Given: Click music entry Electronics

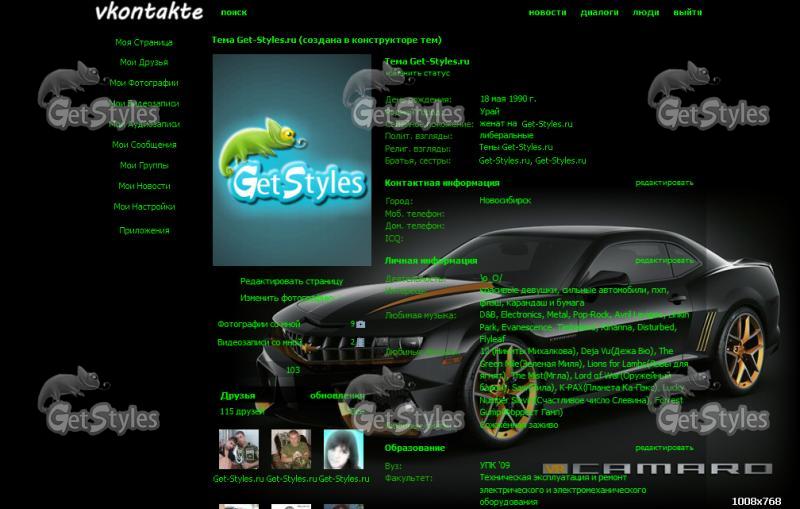Looking at the screenshot, I should coord(521,315).
